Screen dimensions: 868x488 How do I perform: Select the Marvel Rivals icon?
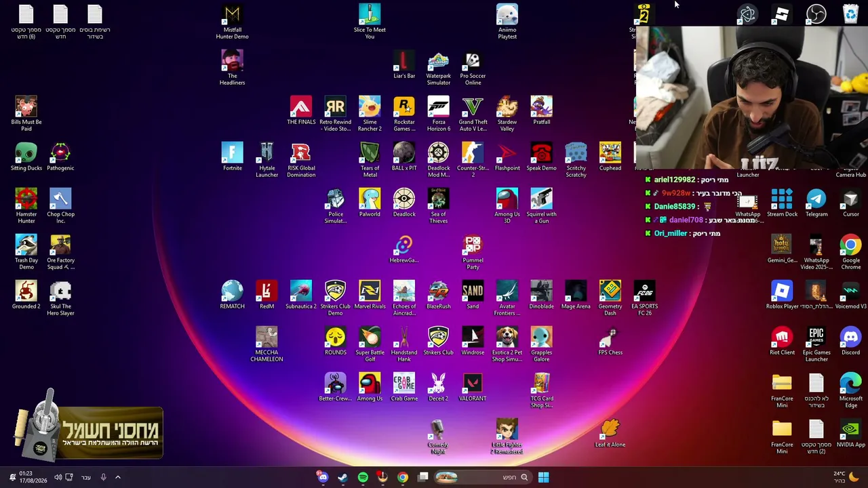click(370, 296)
